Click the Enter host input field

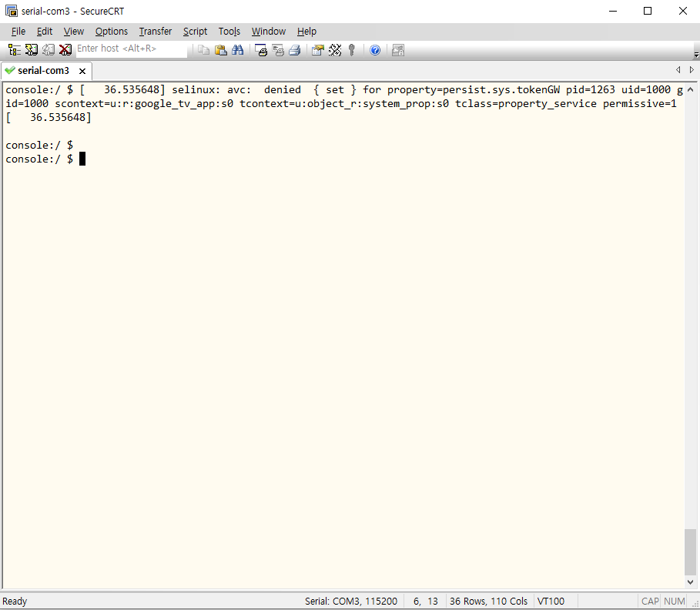131,49
